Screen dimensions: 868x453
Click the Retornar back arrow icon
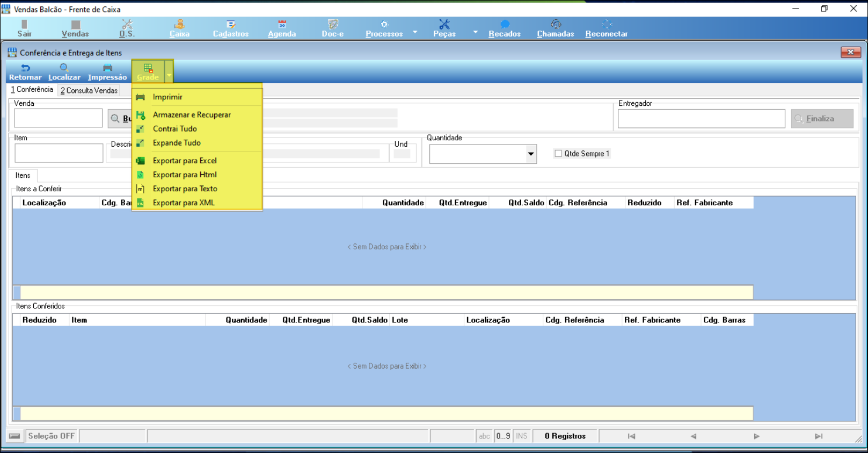pyautogui.click(x=25, y=68)
